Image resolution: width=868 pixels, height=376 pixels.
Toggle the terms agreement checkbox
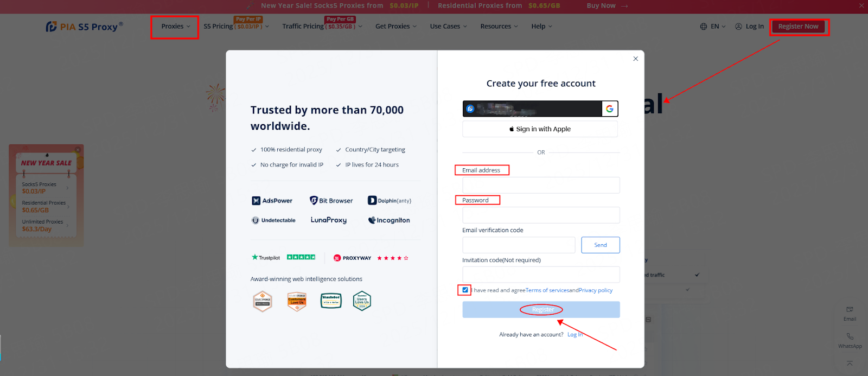pos(465,290)
